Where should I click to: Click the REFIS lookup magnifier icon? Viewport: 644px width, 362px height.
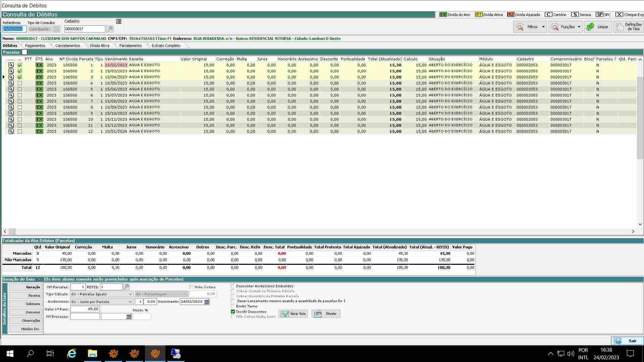point(126,287)
